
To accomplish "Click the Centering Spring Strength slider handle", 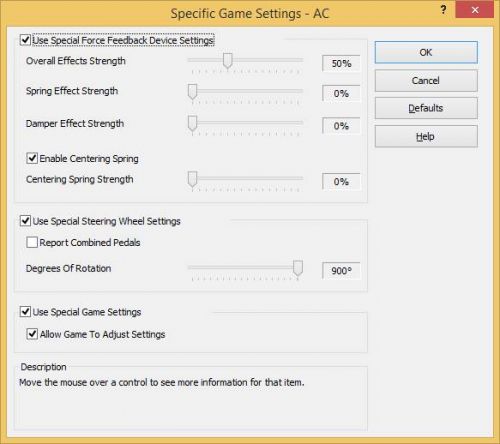I will 192,179.
